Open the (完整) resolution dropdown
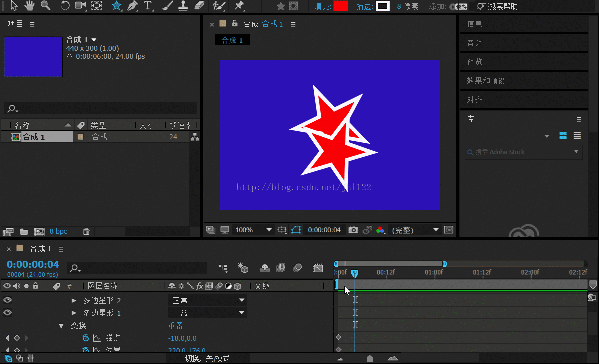Image resolution: width=599 pixels, height=364 pixels. (x=415, y=230)
